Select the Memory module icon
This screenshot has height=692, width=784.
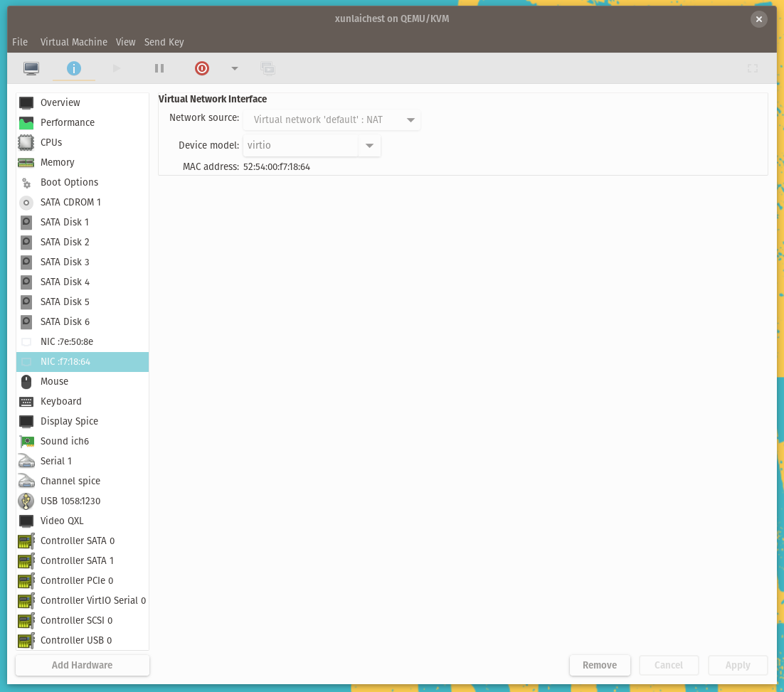point(26,162)
